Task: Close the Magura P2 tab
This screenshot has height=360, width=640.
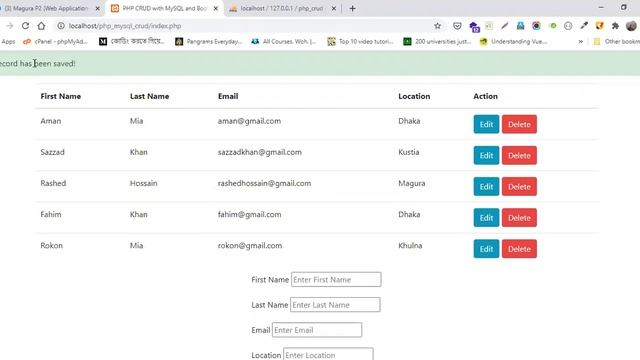Action: 98,8
